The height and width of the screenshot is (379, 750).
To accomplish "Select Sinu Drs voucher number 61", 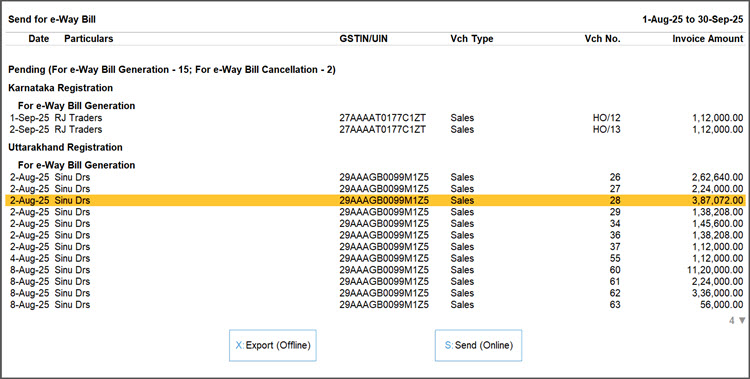I will 375,281.
